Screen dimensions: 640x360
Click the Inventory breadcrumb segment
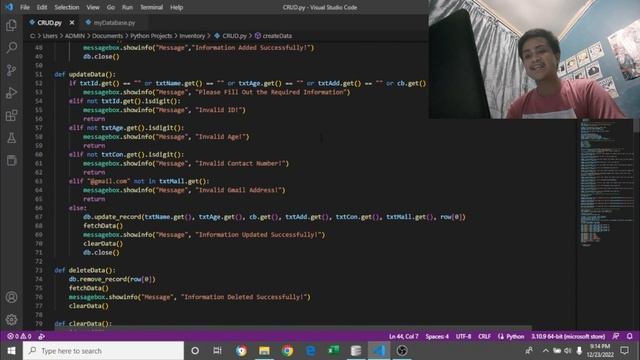pyautogui.click(x=192, y=36)
